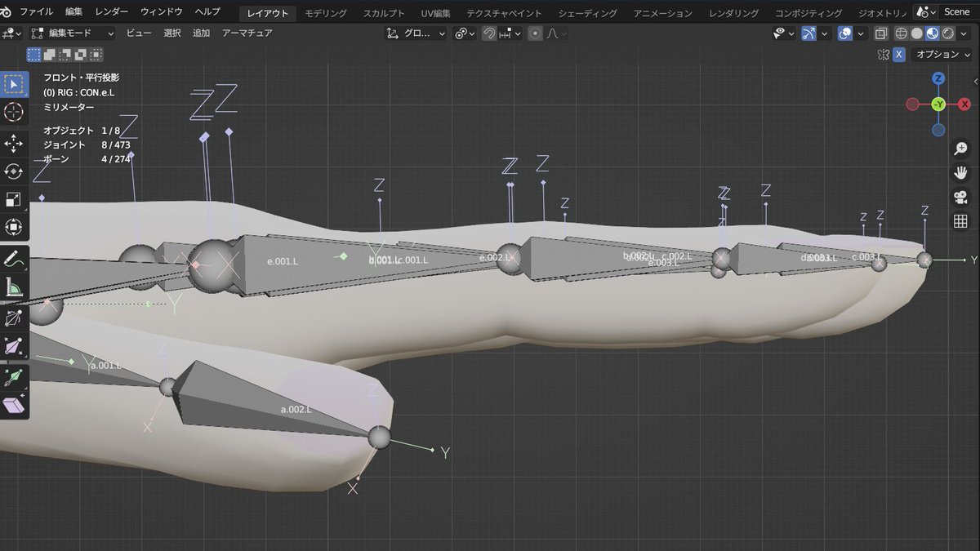Choose extend selection mode icon

coord(50,55)
